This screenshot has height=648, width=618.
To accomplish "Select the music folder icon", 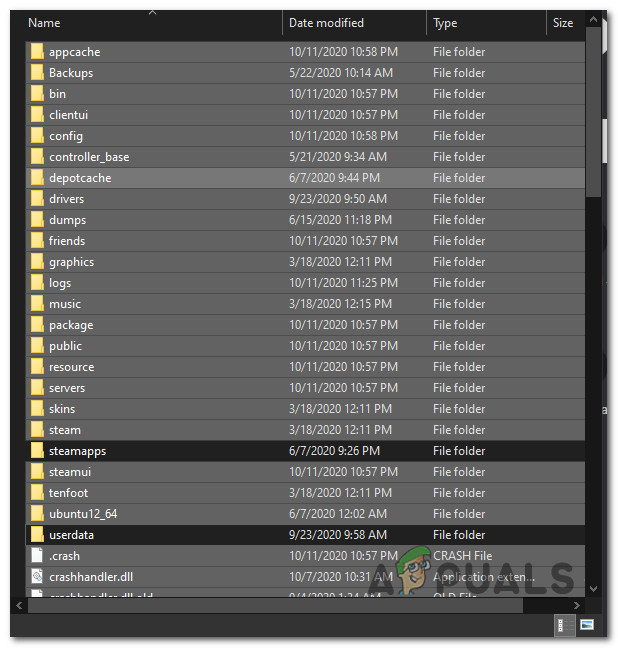I will point(37,304).
